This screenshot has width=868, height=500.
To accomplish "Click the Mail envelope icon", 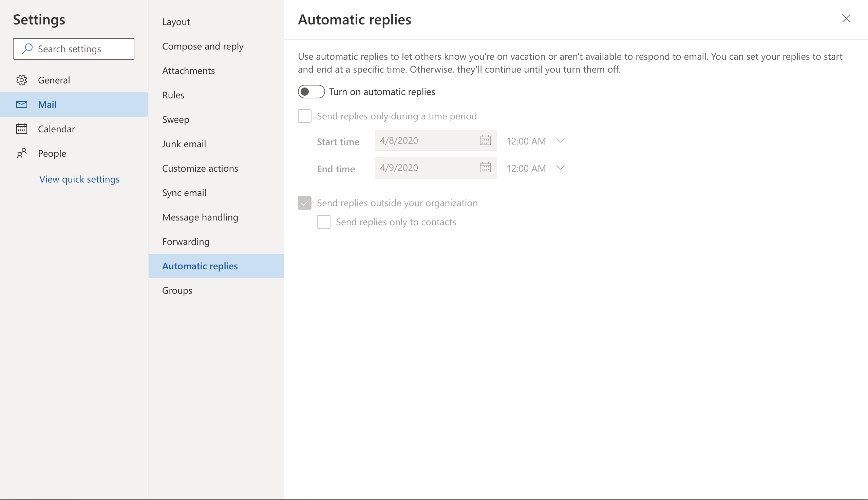I will click(x=22, y=104).
